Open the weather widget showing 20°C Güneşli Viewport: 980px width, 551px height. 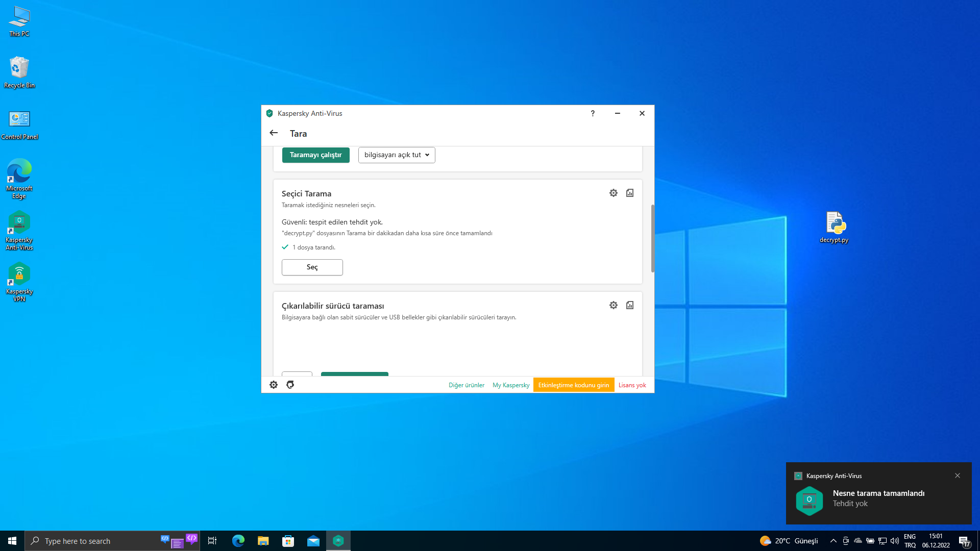point(789,541)
